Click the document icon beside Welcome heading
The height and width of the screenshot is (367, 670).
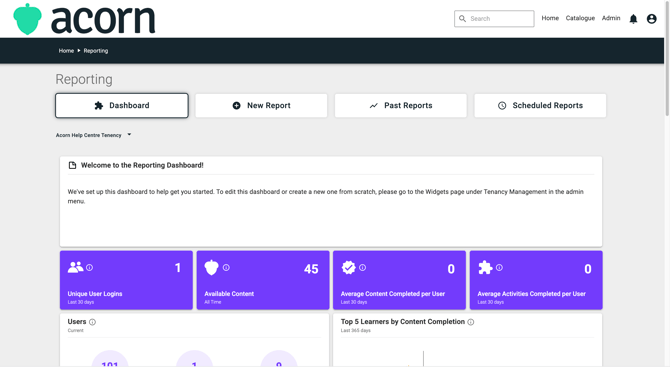pos(72,165)
